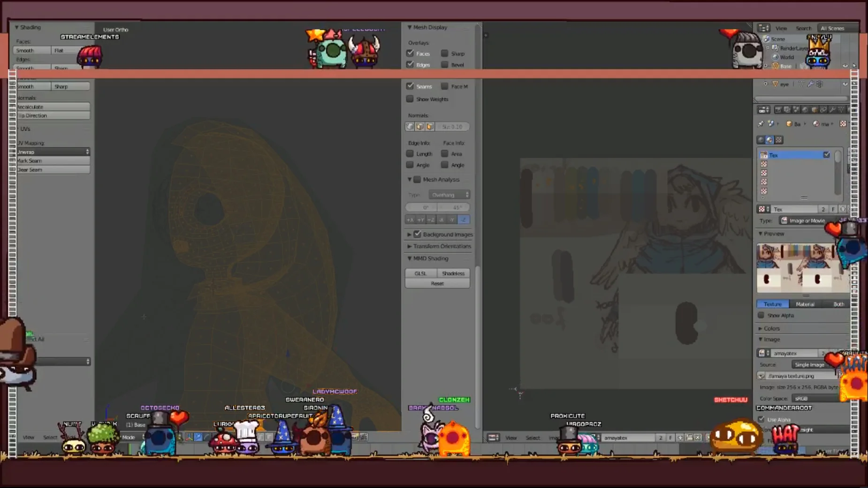Image resolution: width=868 pixels, height=488 pixels.
Task: Open Outliner Search menu
Action: pos(803,28)
